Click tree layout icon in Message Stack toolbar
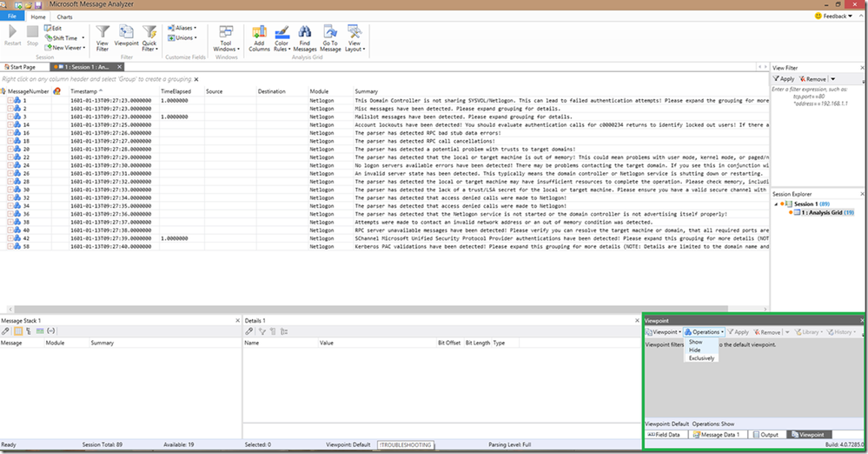This screenshot has height=454, width=868. (x=29, y=331)
